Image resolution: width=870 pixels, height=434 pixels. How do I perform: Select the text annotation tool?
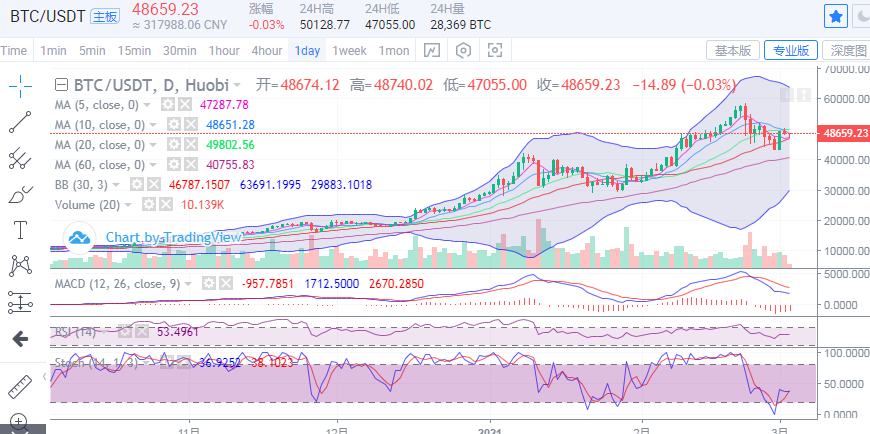click(x=21, y=230)
